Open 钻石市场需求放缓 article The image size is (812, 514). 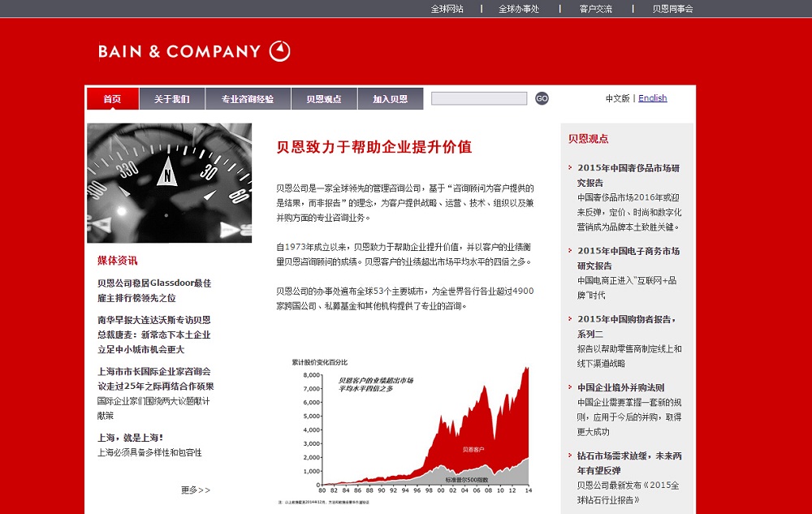click(630, 463)
